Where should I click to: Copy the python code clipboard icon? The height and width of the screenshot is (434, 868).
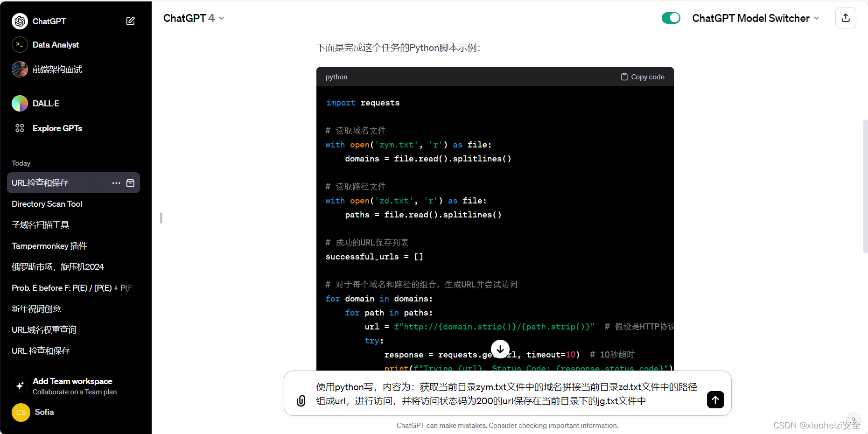624,77
